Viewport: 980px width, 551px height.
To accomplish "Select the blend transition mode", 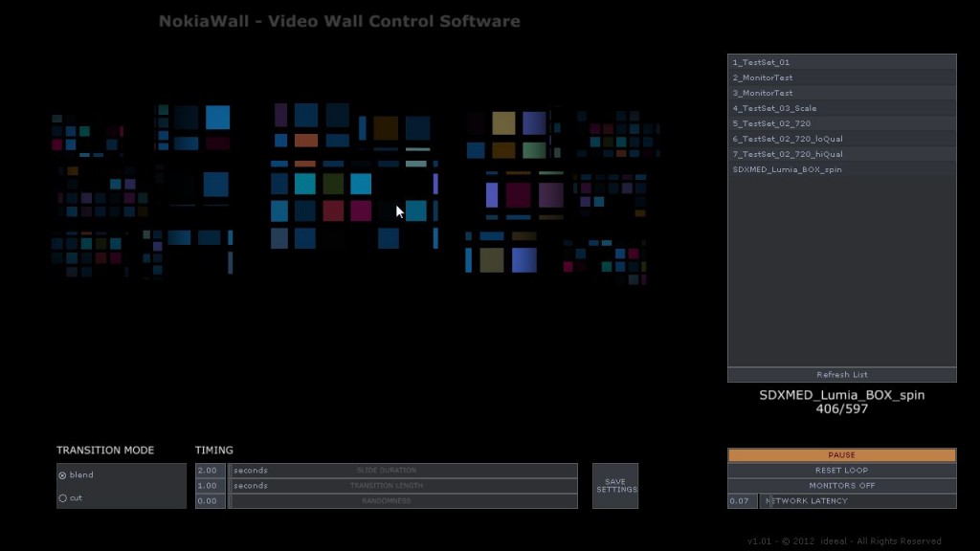I will coord(63,474).
